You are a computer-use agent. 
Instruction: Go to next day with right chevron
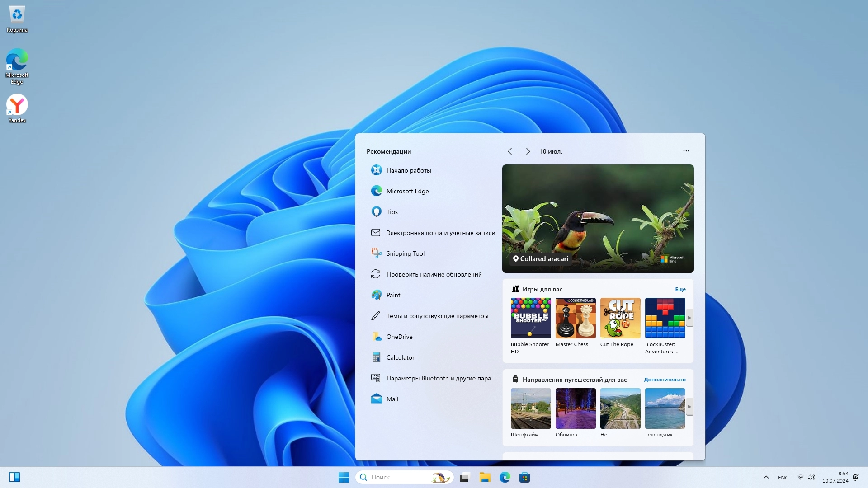[528, 151]
